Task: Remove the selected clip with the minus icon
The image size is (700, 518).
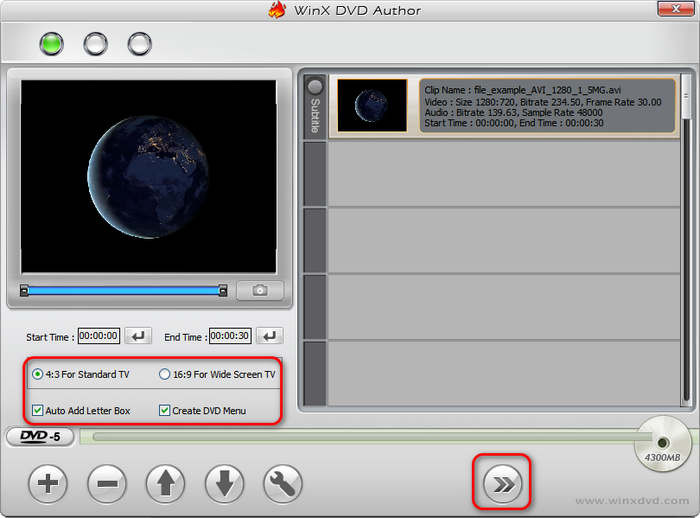Action: click(x=107, y=485)
